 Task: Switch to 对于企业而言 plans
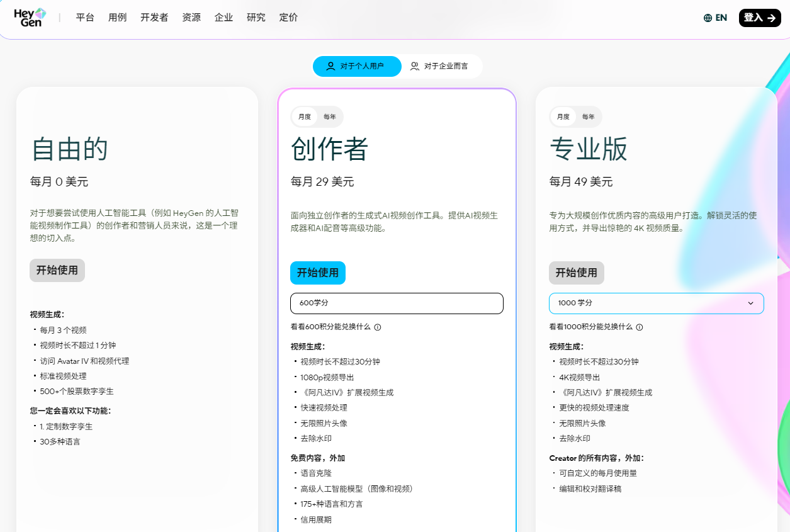tap(439, 66)
